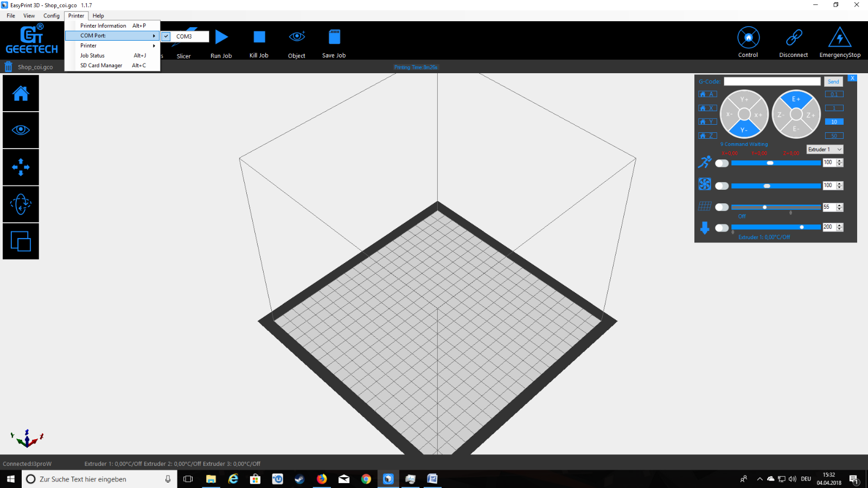Toggle the fan switch on
The width and height of the screenshot is (868, 488).
point(722,186)
